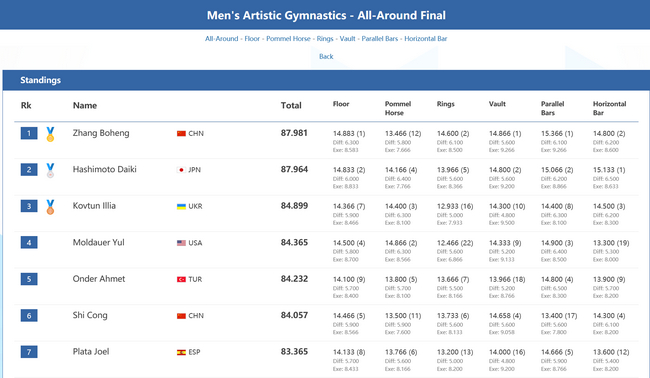Click Zhang Boheng's floor score 14.883 (1)
This screenshot has height=378, width=650.
(x=349, y=133)
